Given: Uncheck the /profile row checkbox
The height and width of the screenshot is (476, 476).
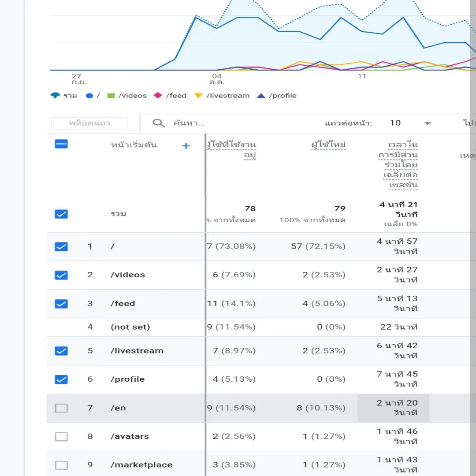Looking at the screenshot, I should coord(61,379).
